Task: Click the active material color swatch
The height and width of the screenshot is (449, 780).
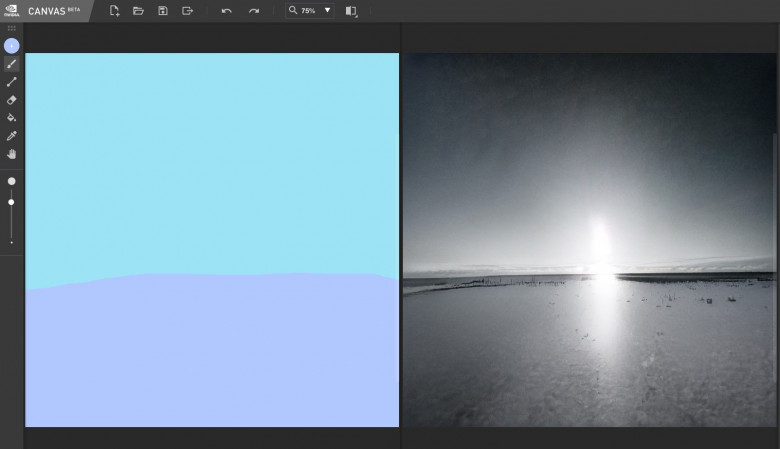Action: pos(12,46)
